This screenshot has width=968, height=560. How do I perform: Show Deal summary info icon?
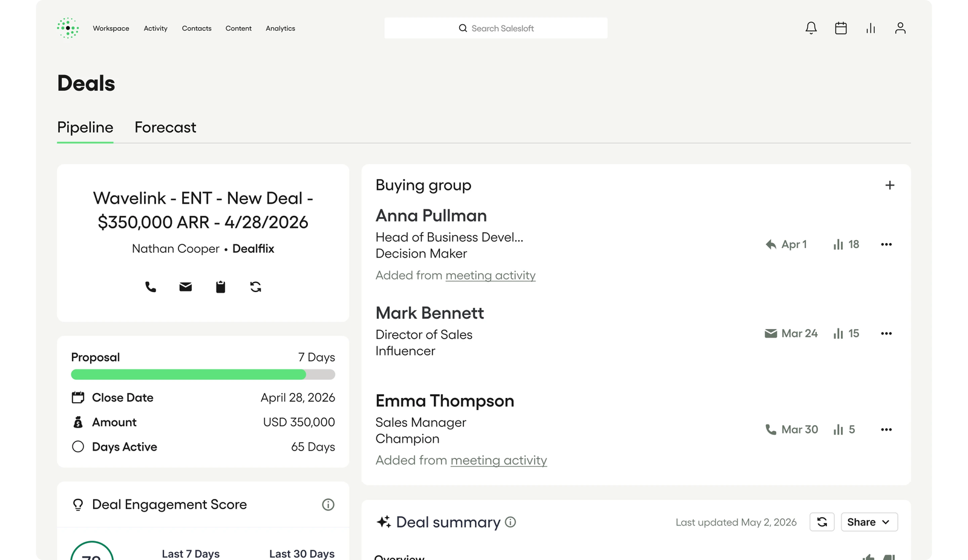click(510, 522)
